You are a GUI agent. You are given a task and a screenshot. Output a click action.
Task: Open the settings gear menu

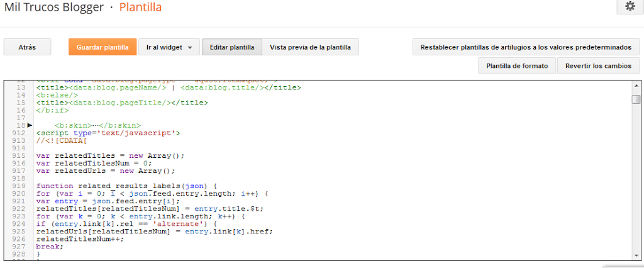(630, 6)
